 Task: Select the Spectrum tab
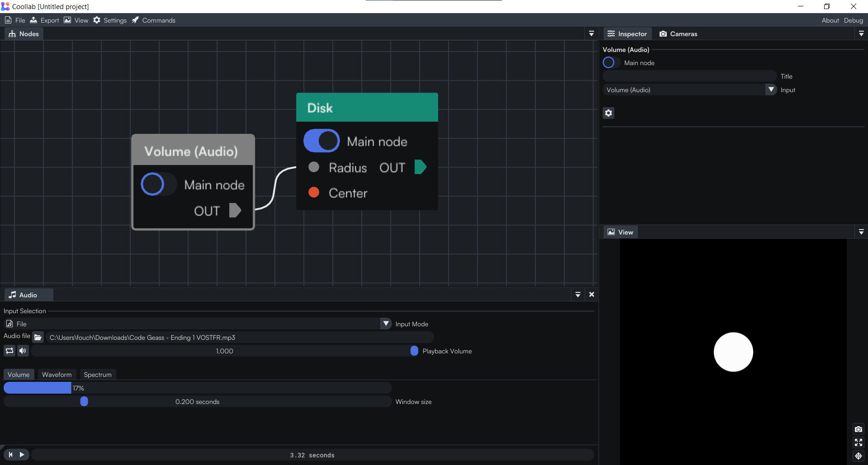click(x=98, y=375)
